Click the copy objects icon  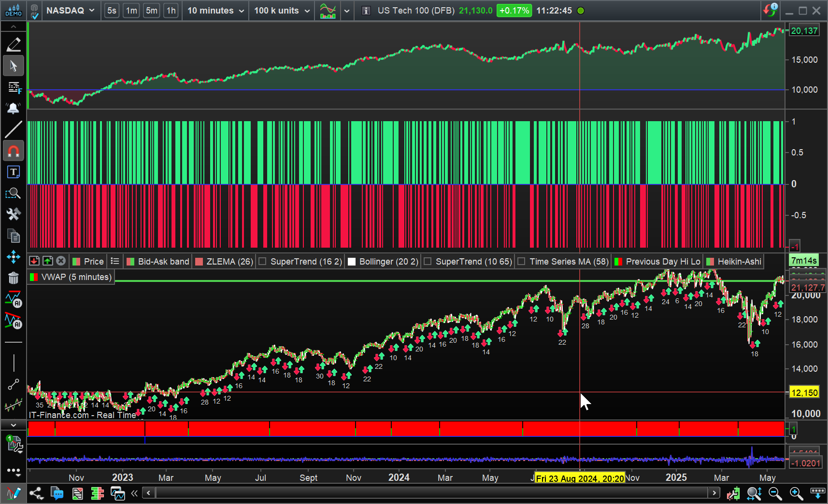(x=14, y=236)
